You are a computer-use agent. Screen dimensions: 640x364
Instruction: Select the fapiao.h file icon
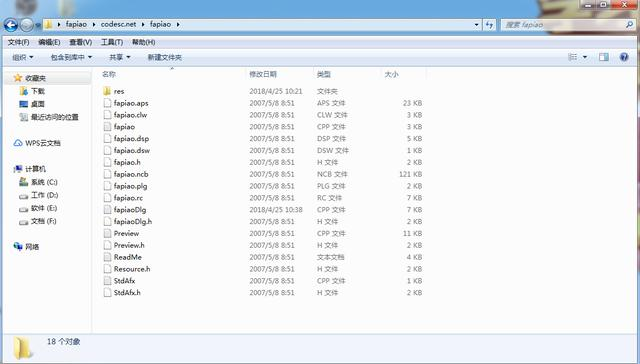(x=107, y=162)
